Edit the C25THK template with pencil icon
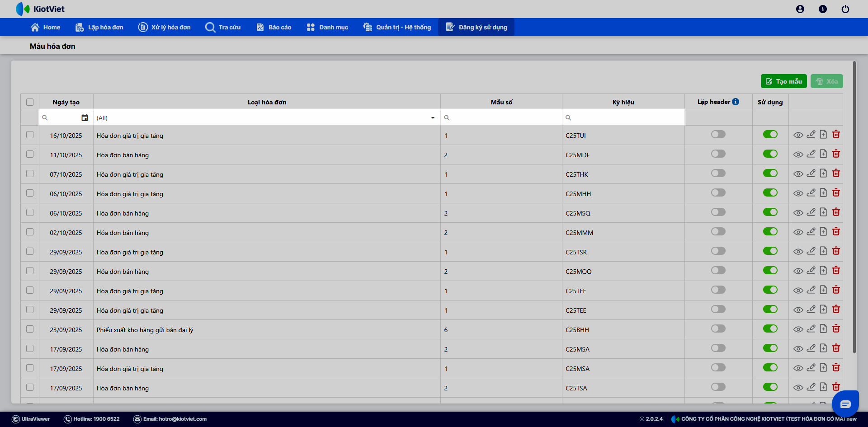 (811, 173)
